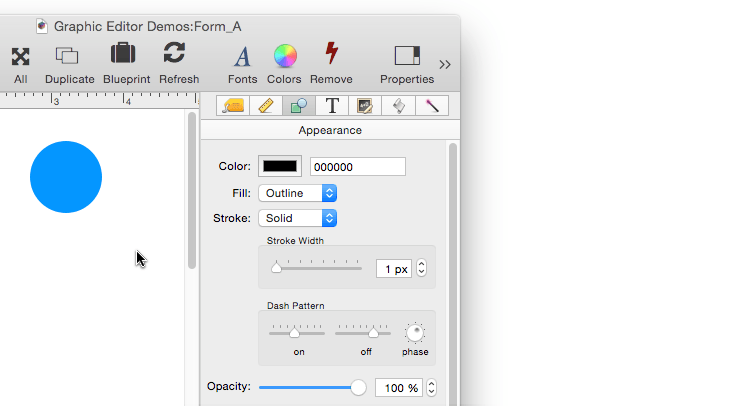Click the dash phase dial knob
This screenshot has width=756, height=406.
coord(415,333)
